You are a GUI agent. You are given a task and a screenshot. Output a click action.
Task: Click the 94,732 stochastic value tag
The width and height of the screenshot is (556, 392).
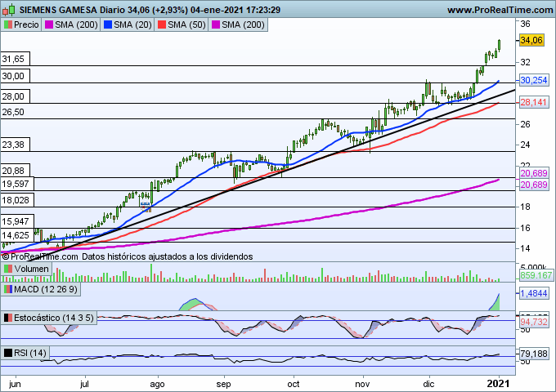click(x=534, y=322)
